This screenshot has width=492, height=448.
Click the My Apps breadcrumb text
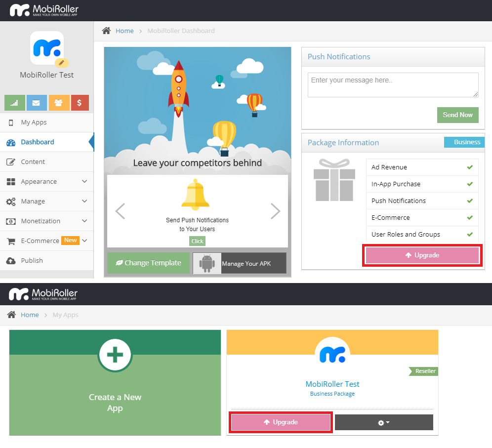(65, 315)
